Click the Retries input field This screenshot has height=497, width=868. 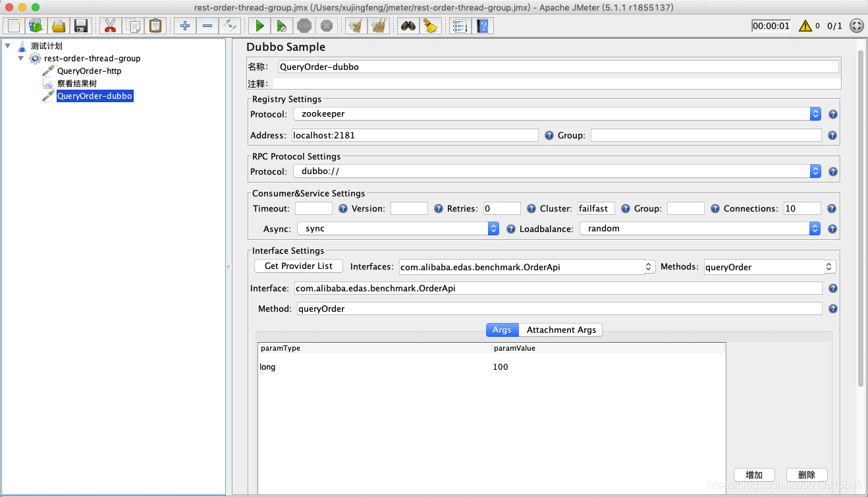coord(502,208)
